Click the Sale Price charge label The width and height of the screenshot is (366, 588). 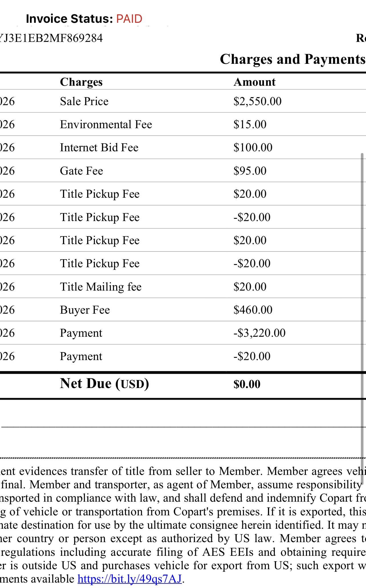[84, 101]
